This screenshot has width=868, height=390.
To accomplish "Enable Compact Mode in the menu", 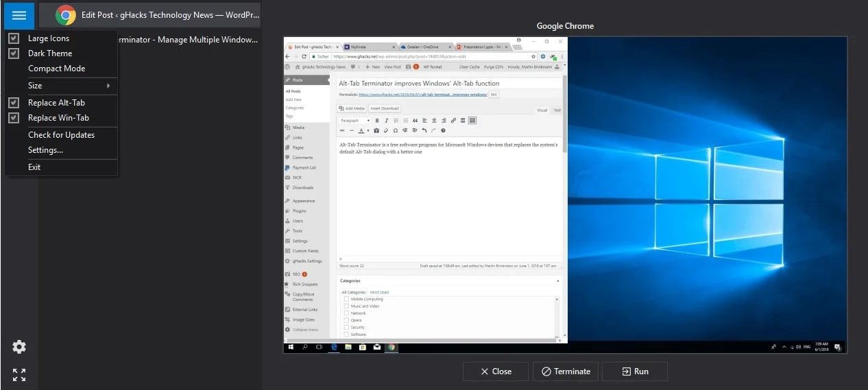I will click(x=62, y=69).
